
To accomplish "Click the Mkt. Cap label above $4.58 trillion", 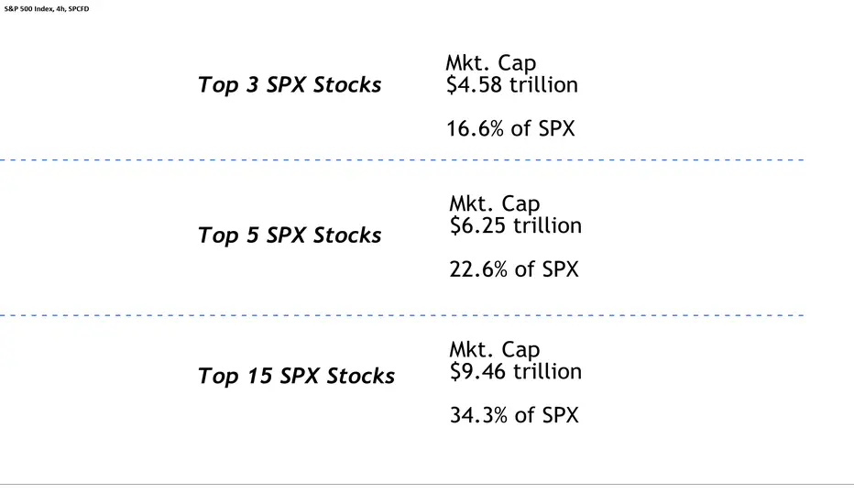I will click(491, 63).
